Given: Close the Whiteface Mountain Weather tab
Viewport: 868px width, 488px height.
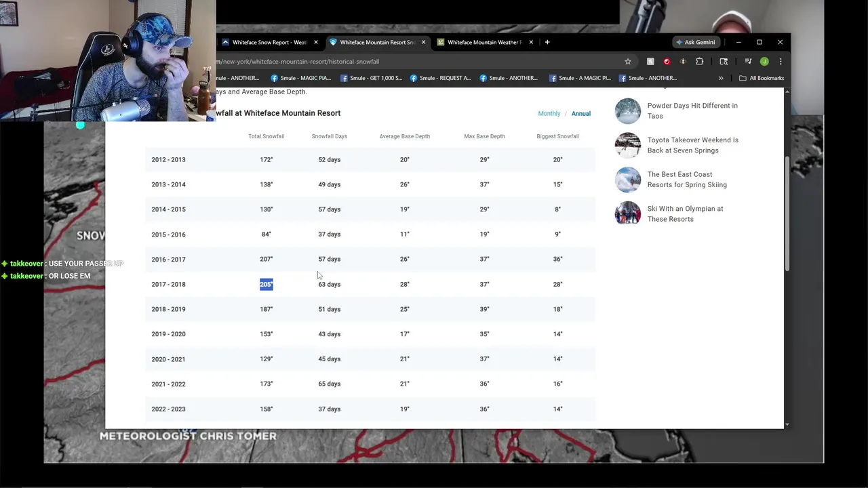Looking at the screenshot, I should [531, 42].
